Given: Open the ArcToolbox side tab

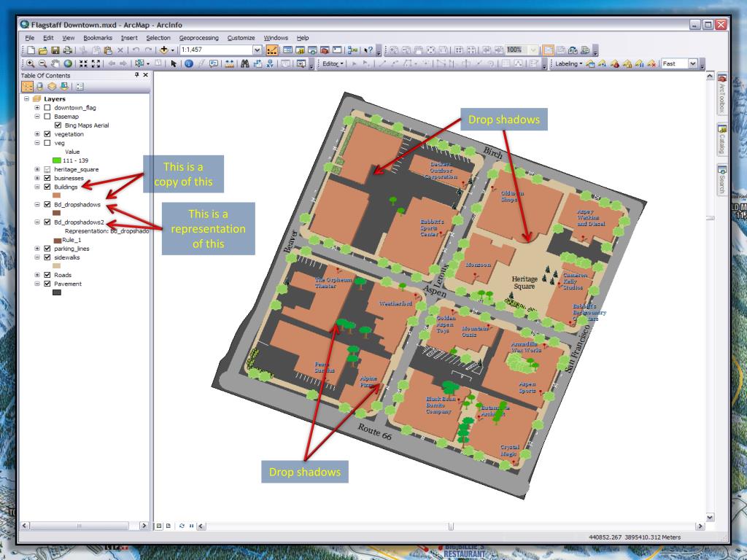Looking at the screenshot, I should (x=722, y=94).
